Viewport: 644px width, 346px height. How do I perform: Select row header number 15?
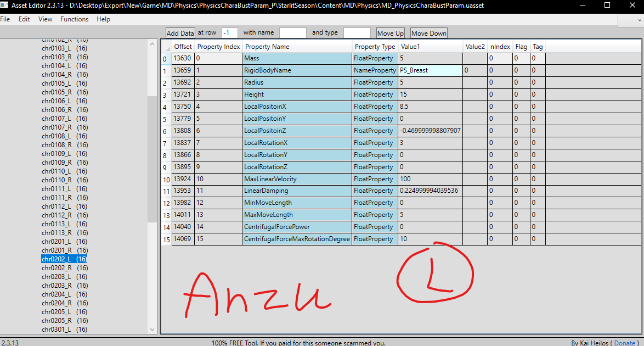coord(166,239)
